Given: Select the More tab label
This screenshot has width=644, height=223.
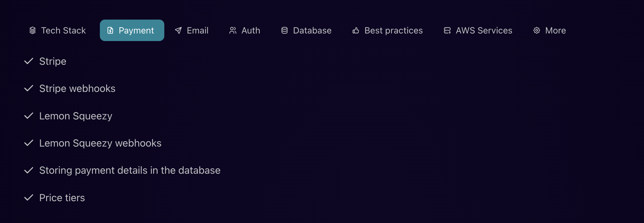Looking at the screenshot, I should pos(556,30).
